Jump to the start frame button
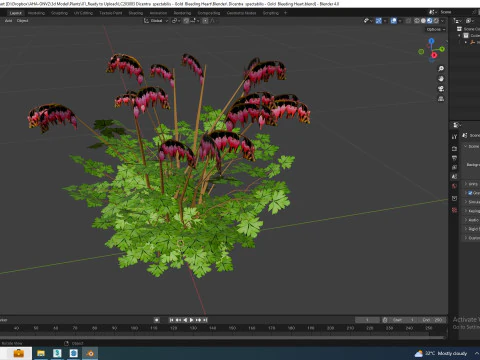This screenshot has height=360, width=480. [x=171, y=320]
